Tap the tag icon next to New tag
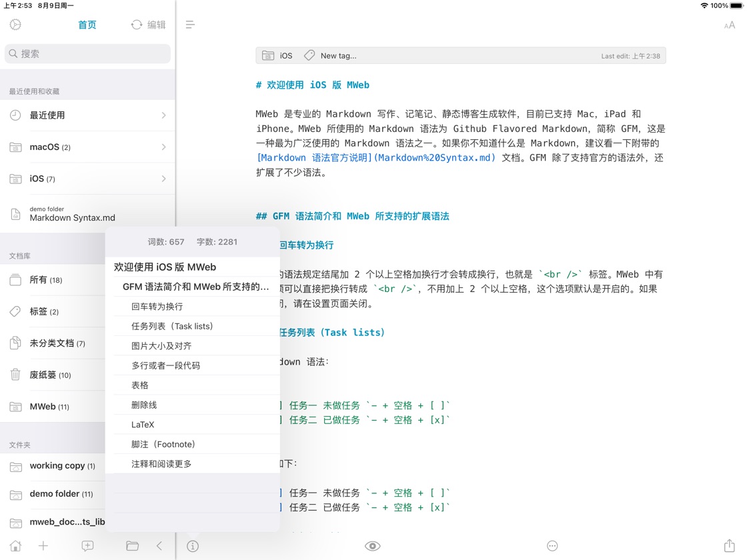Screen dimensions: 747x560 [x=309, y=56]
